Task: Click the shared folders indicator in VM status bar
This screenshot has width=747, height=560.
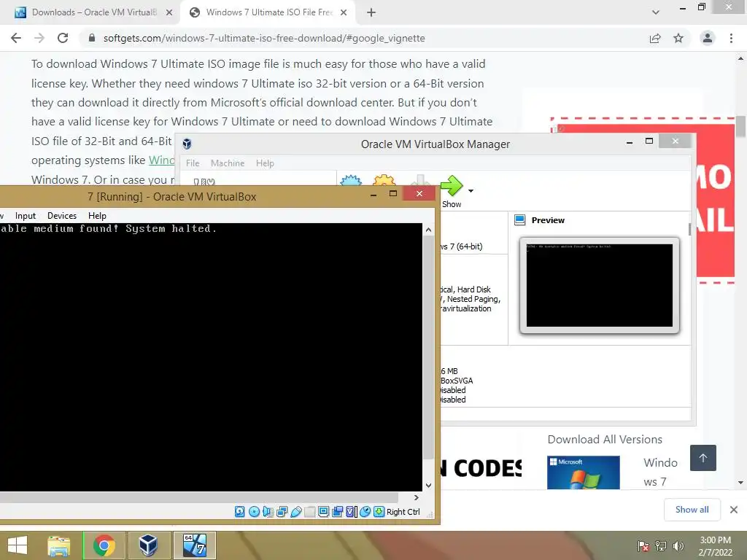Action: tap(309, 511)
